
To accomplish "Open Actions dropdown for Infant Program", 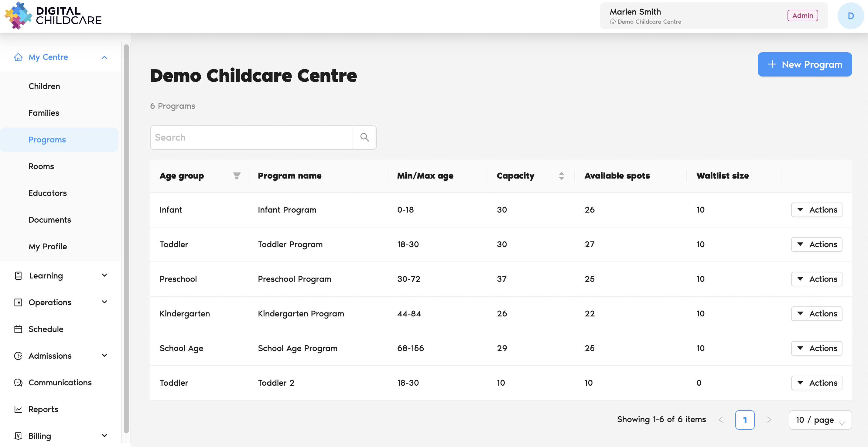I will click(816, 210).
